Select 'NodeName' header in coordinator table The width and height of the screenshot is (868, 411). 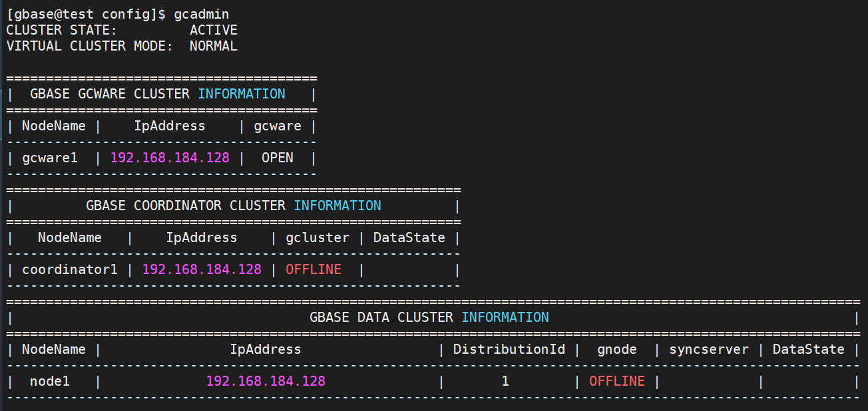[70, 237]
